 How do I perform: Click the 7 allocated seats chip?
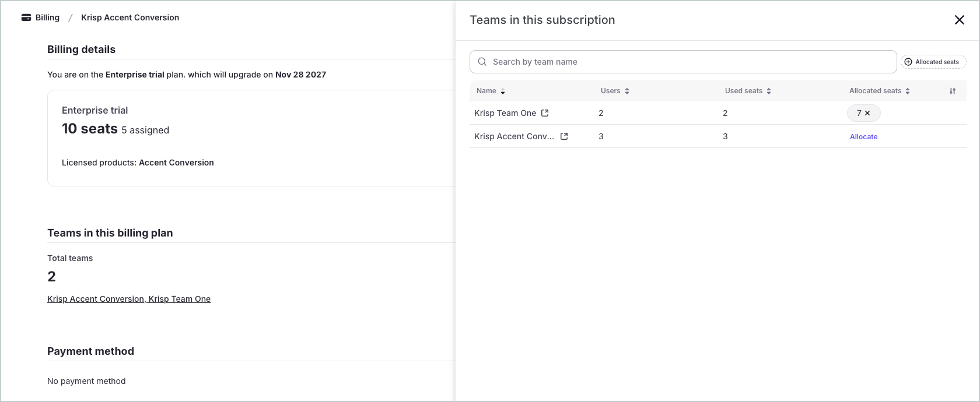click(858, 113)
